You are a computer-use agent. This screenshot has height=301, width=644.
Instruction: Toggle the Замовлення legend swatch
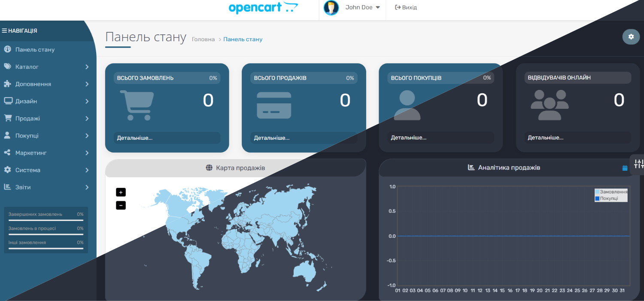(597, 192)
